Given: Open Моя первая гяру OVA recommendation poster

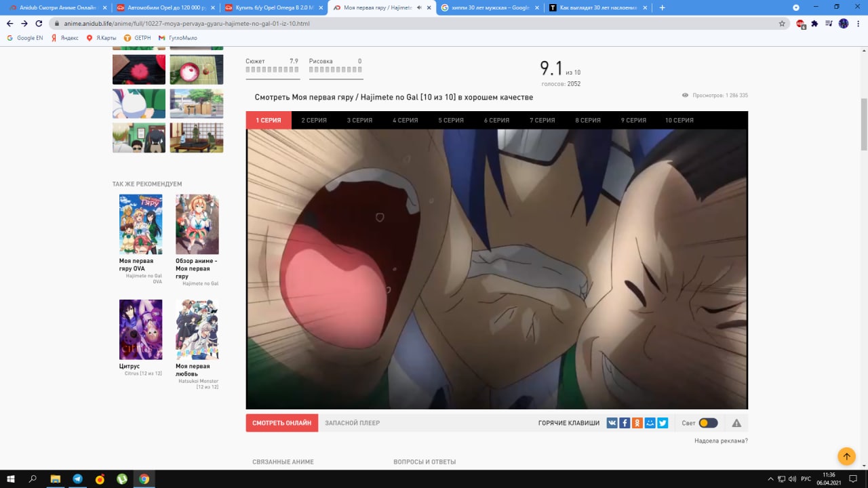Looking at the screenshot, I should pos(140,224).
